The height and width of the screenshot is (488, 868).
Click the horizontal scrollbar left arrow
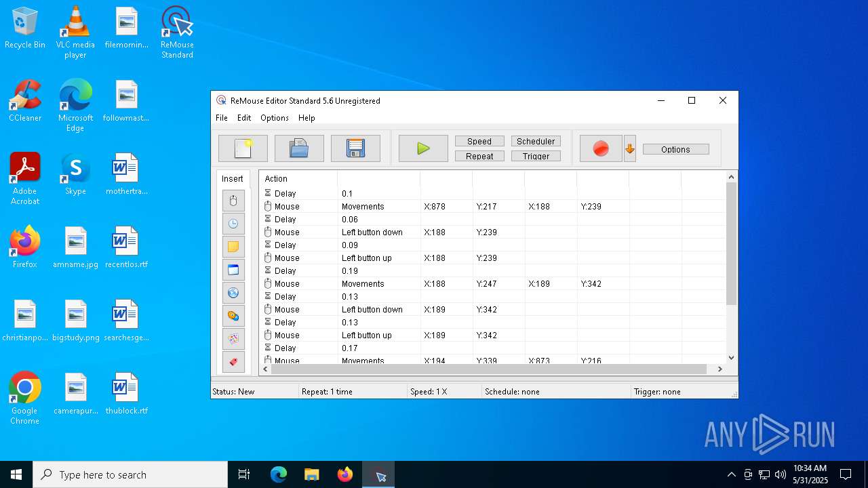point(265,369)
